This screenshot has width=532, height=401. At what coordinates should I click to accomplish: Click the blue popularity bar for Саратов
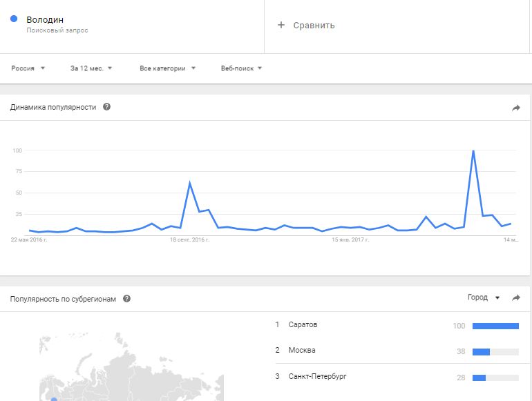tap(495, 326)
